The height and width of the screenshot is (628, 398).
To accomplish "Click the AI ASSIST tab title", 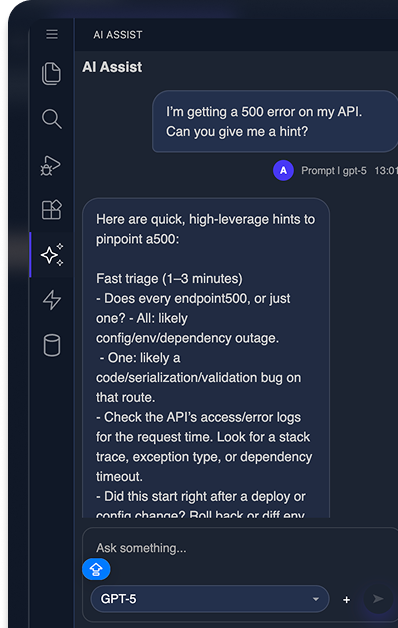I will point(118,35).
